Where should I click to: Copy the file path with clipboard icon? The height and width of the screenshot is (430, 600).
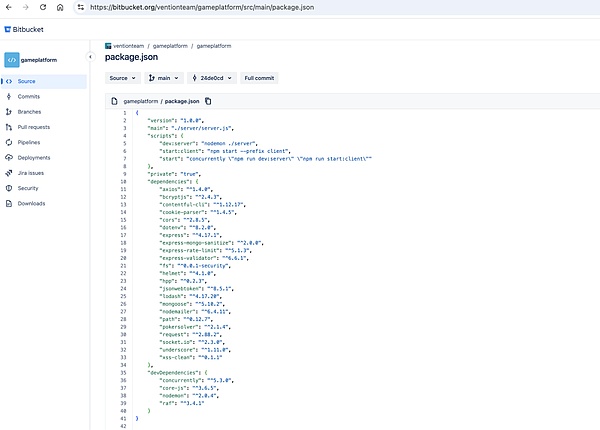point(208,101)
